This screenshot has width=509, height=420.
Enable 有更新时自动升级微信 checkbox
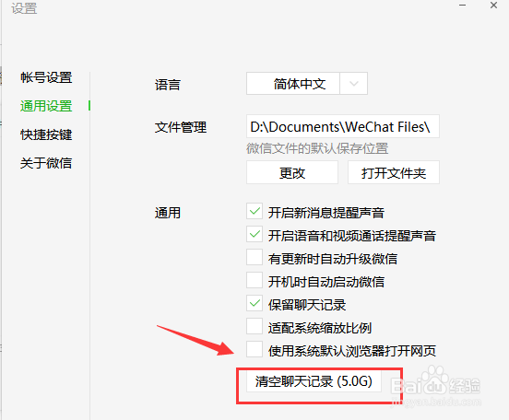[x=254, y=258]
